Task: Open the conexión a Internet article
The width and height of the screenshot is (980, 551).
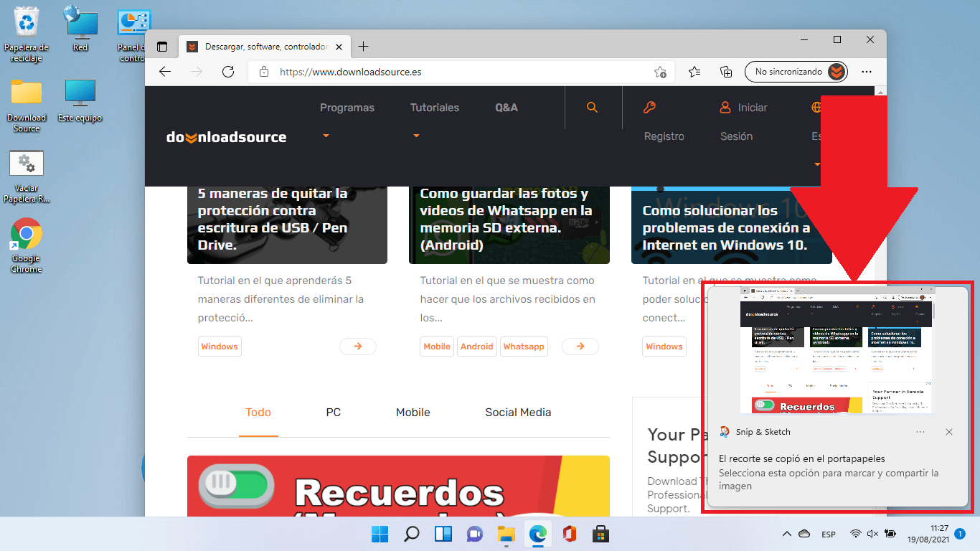Action: (726, 227)
